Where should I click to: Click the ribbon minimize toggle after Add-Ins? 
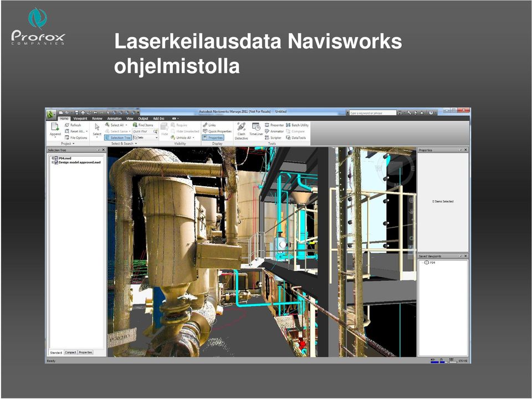click(x=175, y=119)
